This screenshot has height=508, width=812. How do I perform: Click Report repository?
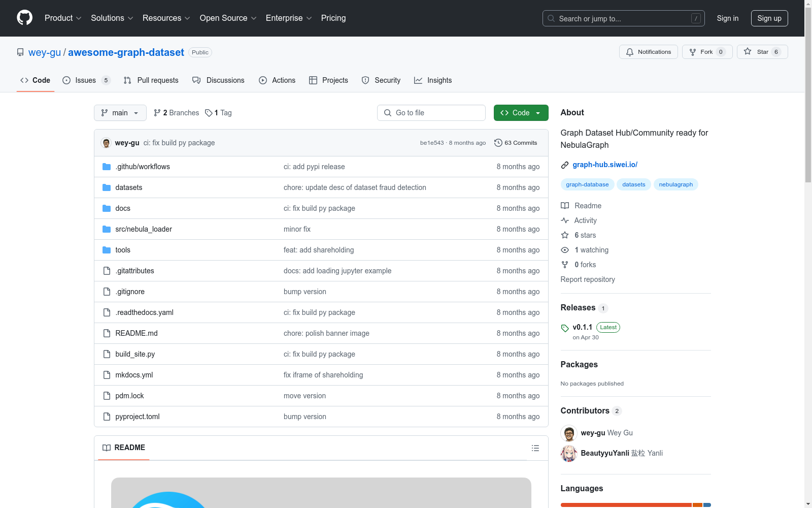click(x=588, y=279)
